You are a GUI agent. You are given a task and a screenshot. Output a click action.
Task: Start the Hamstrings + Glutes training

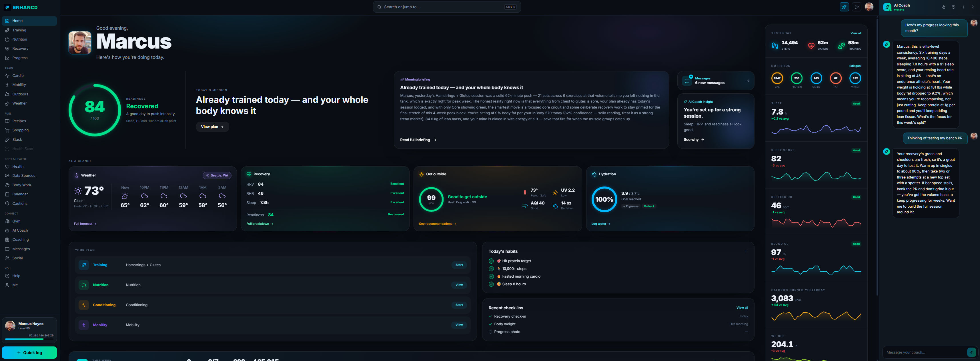459,265
